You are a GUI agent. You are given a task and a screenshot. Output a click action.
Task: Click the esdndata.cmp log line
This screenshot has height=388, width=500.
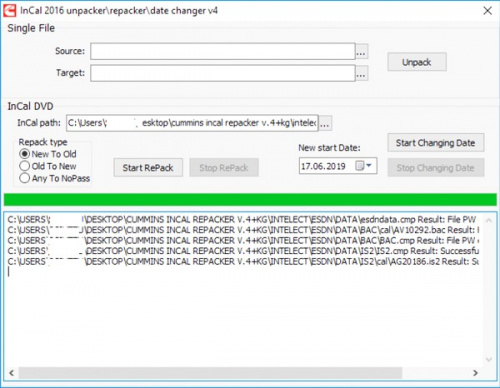243,219
